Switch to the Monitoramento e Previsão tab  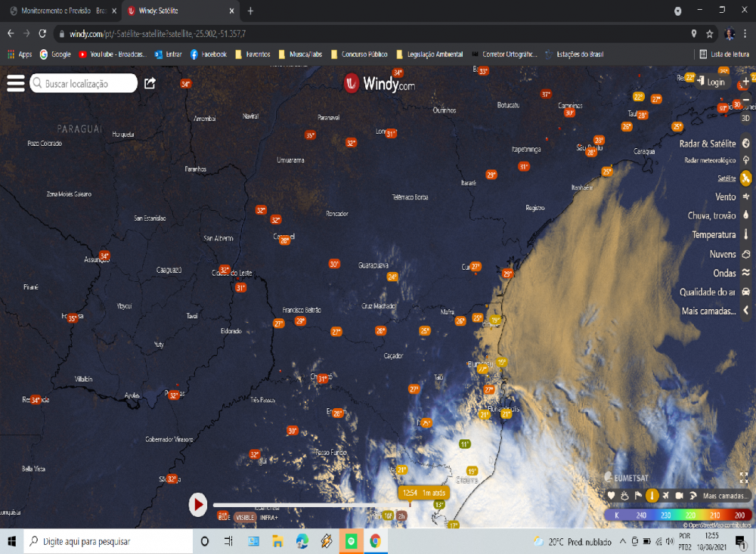[60, 11]
